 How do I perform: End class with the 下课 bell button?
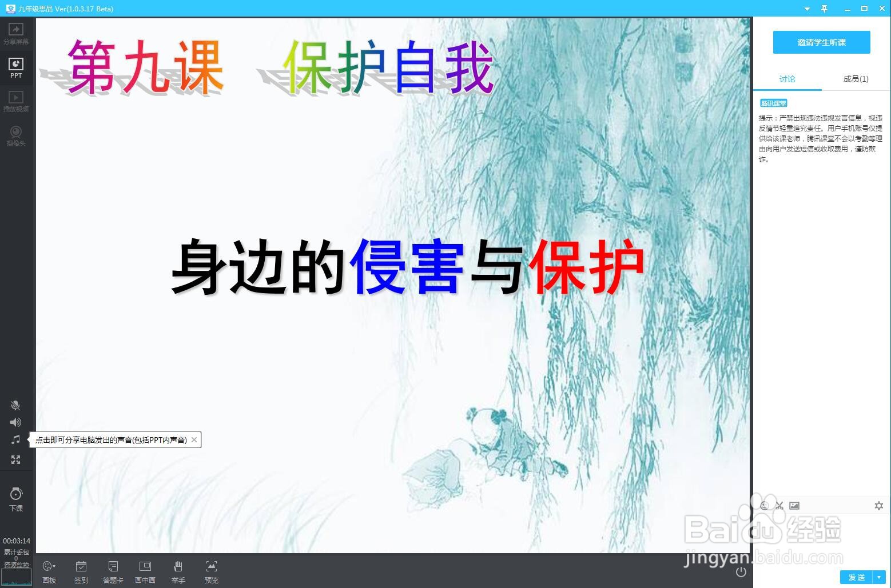pos(16,499)
